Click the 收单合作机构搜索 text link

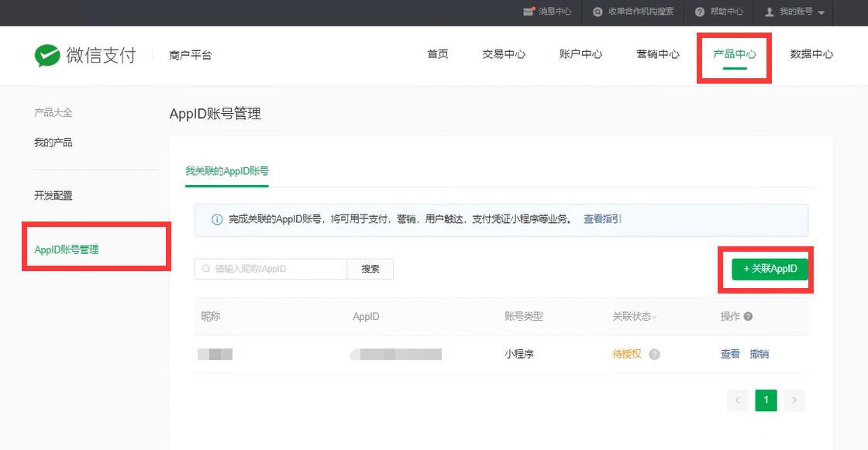click(x=641, y=12)
